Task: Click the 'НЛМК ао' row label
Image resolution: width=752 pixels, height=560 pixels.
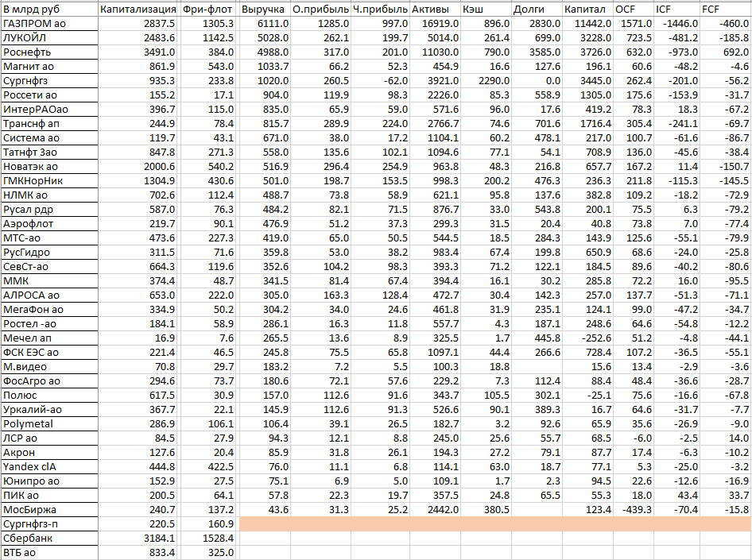Action: pos(49,195)
